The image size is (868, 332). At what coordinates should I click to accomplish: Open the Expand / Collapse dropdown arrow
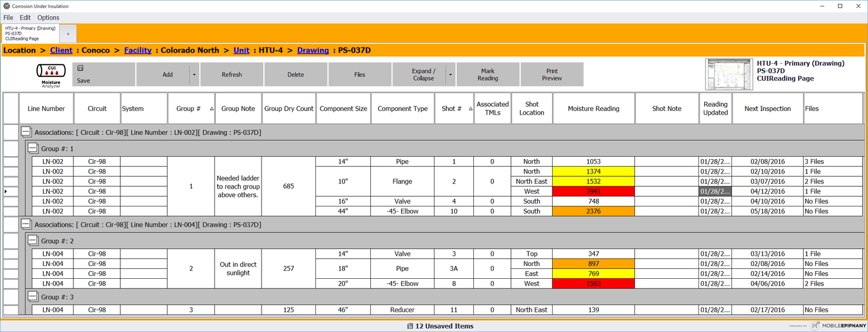pos(450,75)
